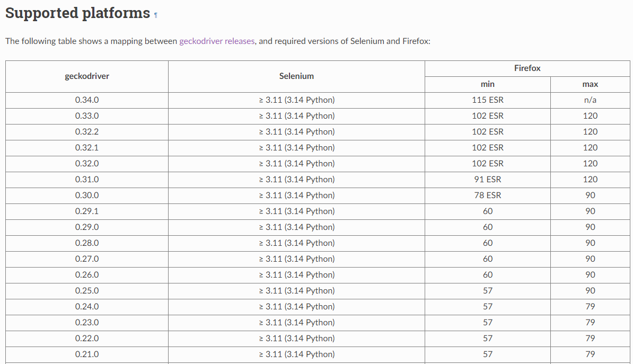Select geckodriver version 0.29.0 cell
Screen dimensions: 633x364
[x=87, y=227]
